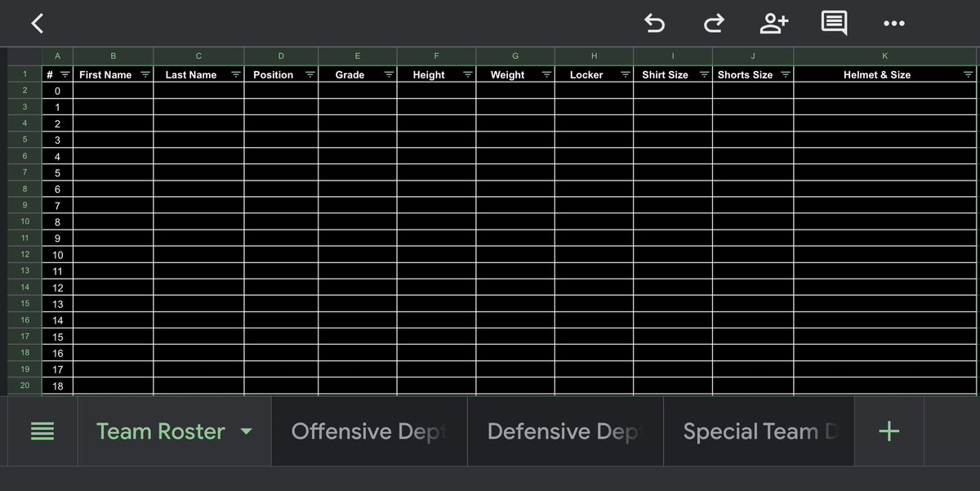This screenshot has height=491, width=980.
Task: Select the Shirt Size header text
Action: pos(665,74)
